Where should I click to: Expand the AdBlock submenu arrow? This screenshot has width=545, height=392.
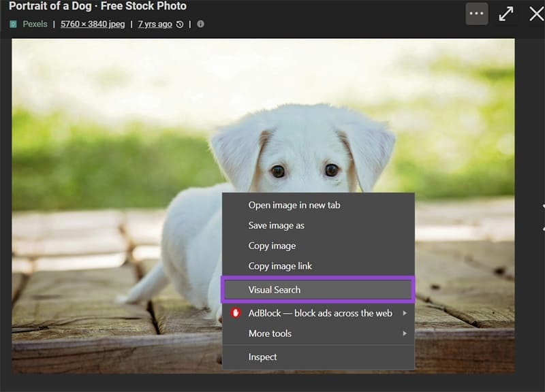[405, 313]
